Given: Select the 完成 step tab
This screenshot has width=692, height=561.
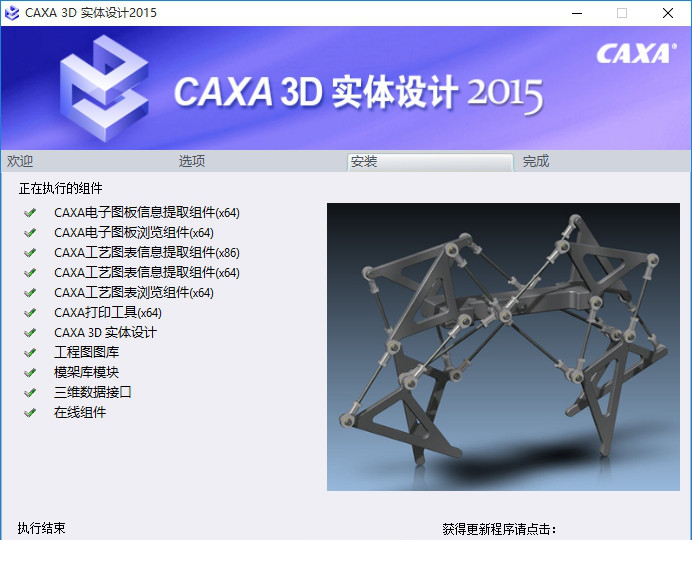Looking at the screenshot, I should pos(536,161).
